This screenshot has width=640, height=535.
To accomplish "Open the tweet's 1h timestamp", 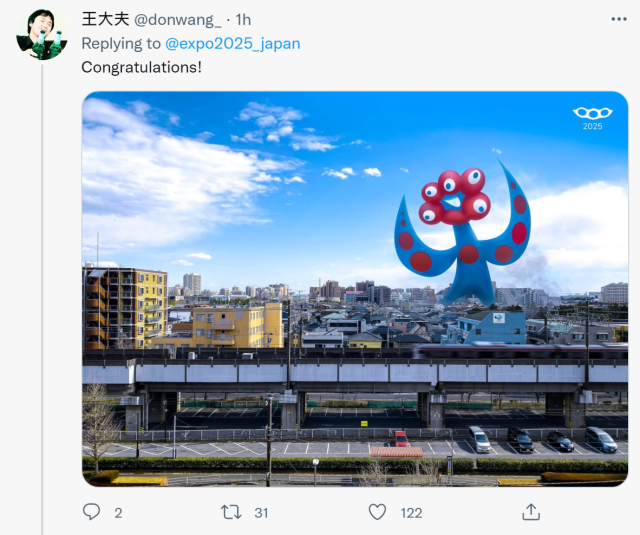I will tap(243, 20).
